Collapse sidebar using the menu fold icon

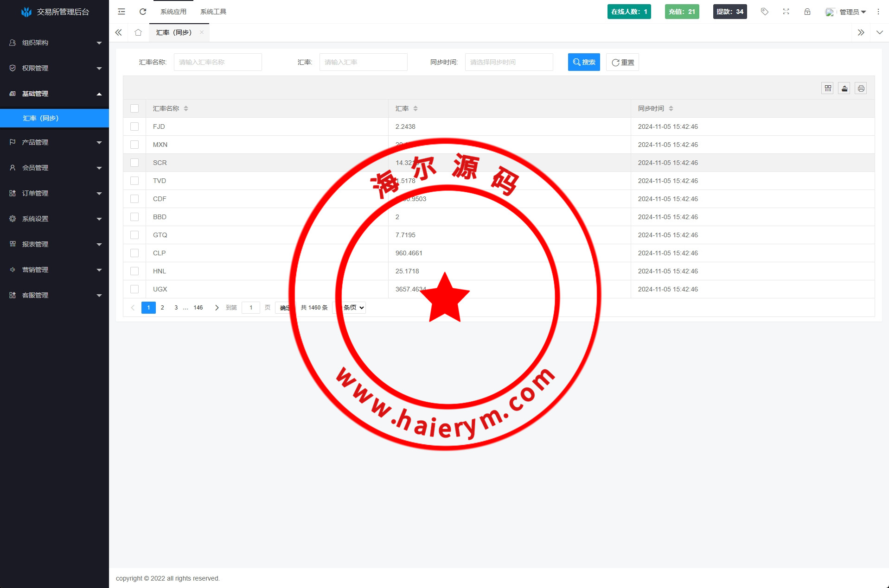tap(122, 12)
